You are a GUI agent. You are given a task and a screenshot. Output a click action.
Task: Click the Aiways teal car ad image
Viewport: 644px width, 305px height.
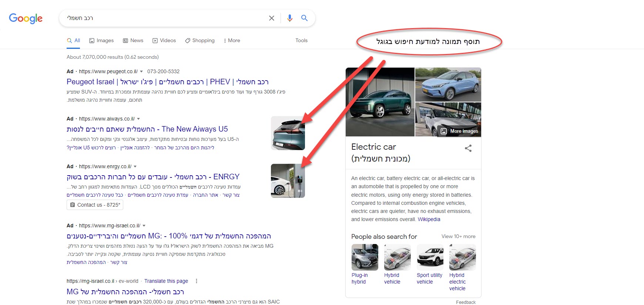click(288, 133)
